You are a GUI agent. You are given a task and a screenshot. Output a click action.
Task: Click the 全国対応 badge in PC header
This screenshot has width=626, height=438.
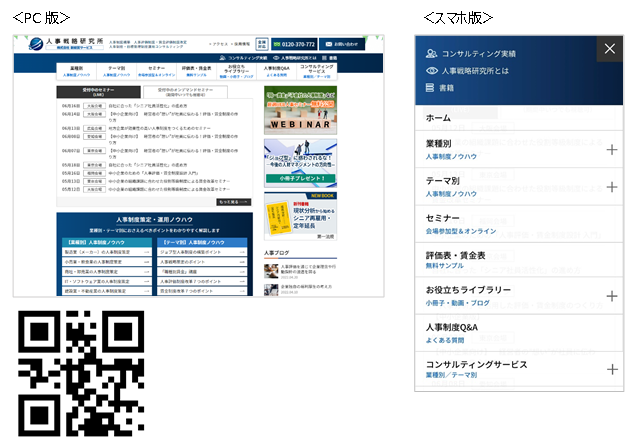[261, 44]
